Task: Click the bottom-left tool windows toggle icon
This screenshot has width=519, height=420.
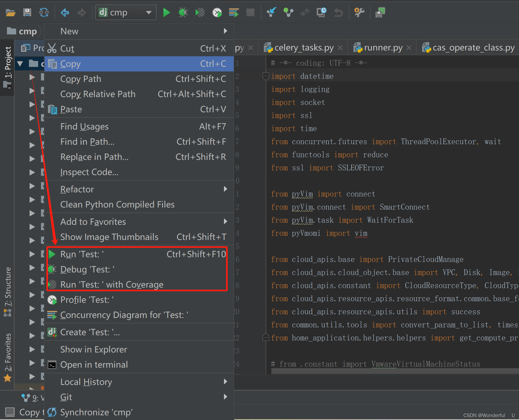Action: (10, 412)
